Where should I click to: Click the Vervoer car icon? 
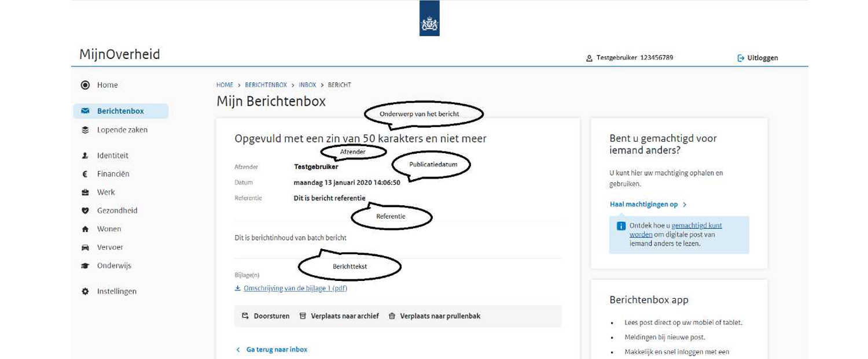coord(85,247)
